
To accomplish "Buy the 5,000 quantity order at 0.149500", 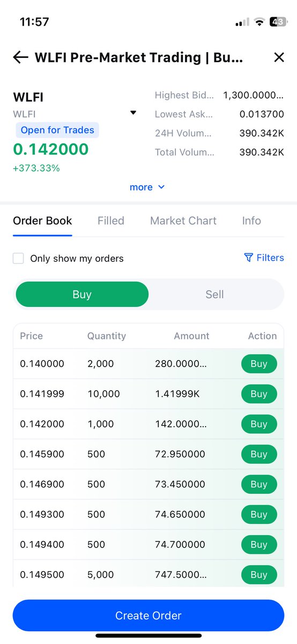I will tap(259, 574).
